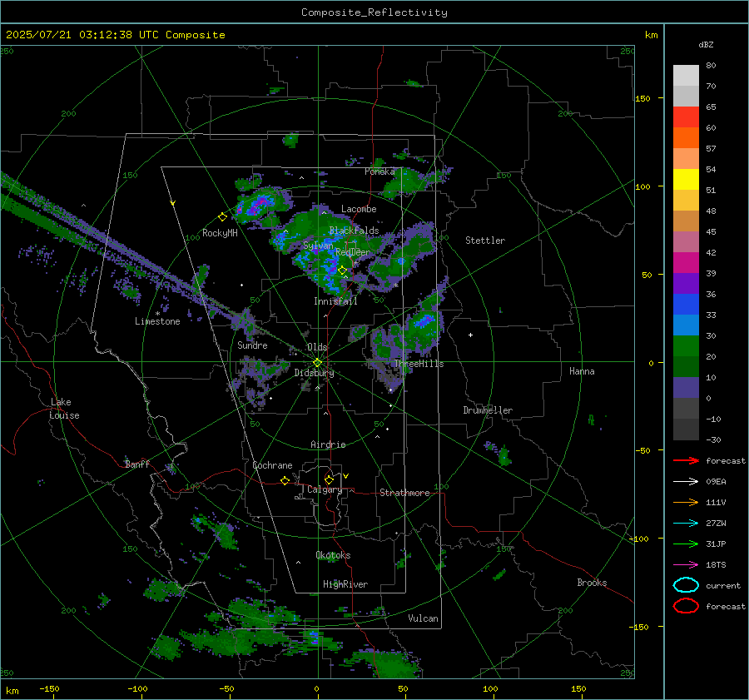Click the green 31JP arrow icon
749x700 pixels.
pyautogui.click(x=686, y=544)
